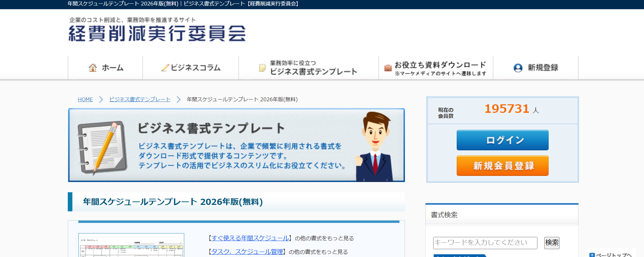Click the document icon beside ビジネス書式テンプレート

(x=262, y=68)
